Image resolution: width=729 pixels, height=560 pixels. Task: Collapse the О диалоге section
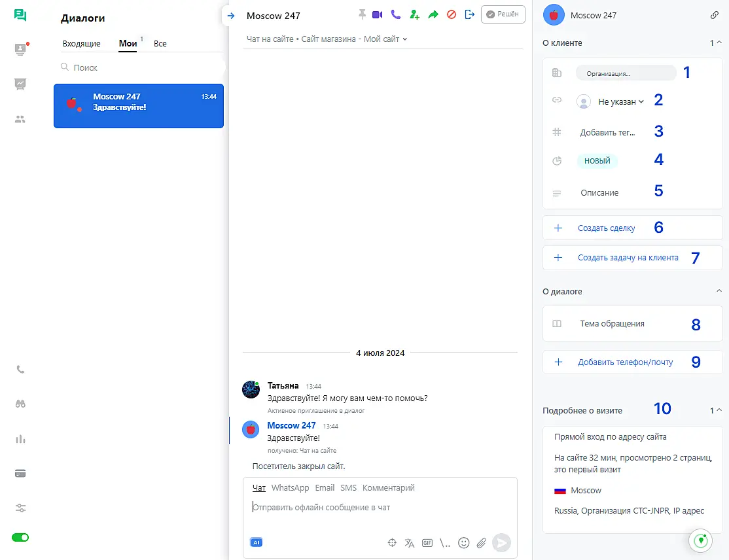719,291
